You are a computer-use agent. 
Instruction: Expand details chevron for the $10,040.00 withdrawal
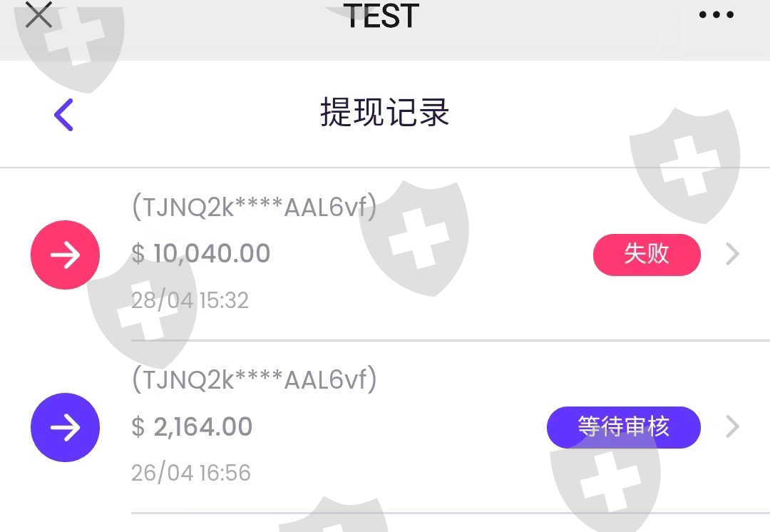click(732, 254)
